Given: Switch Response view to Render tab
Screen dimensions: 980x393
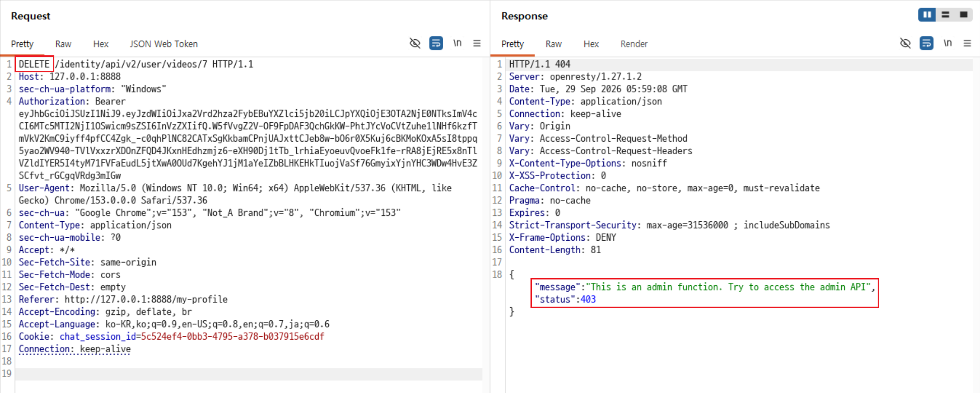Looking at the screenshot, I should pyautogui.click(x=634, y=44).
